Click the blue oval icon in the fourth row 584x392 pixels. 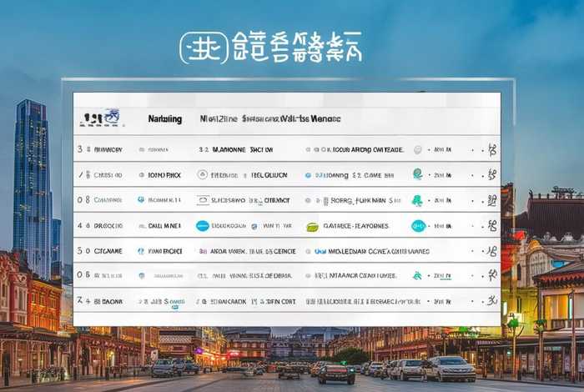pyautogui.click(x=202, y=225)
